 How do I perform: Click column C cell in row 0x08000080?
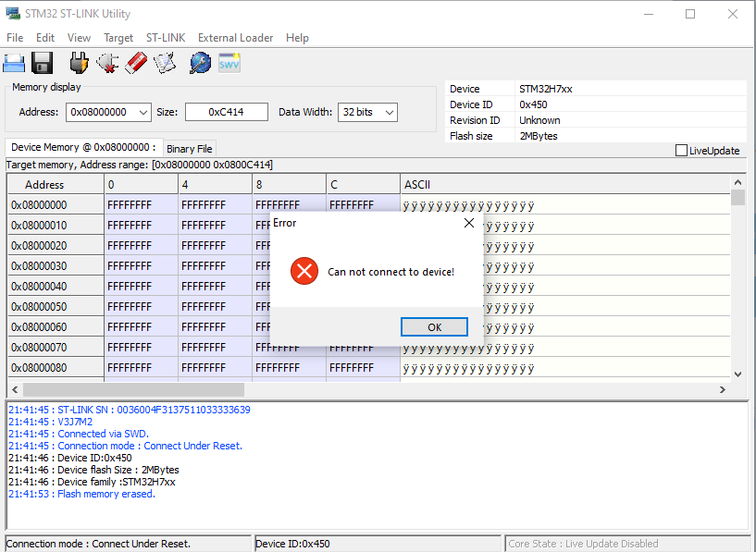pos(363,367)
